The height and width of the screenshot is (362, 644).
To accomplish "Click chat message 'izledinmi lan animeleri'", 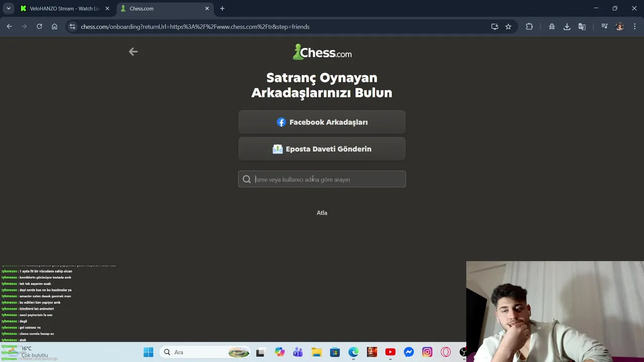I will point(37,309).
